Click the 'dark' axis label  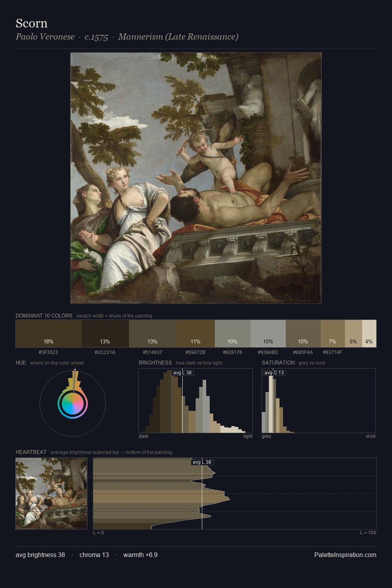[143, 436]
